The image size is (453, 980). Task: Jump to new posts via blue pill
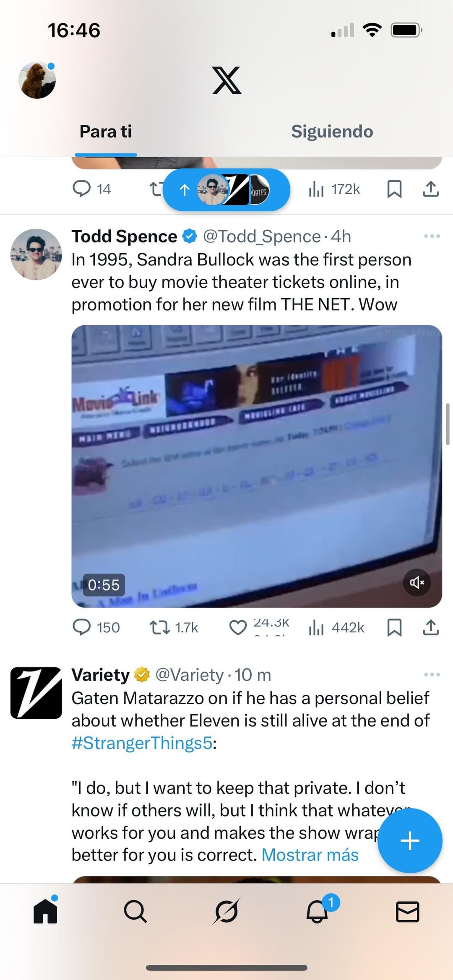226,190
